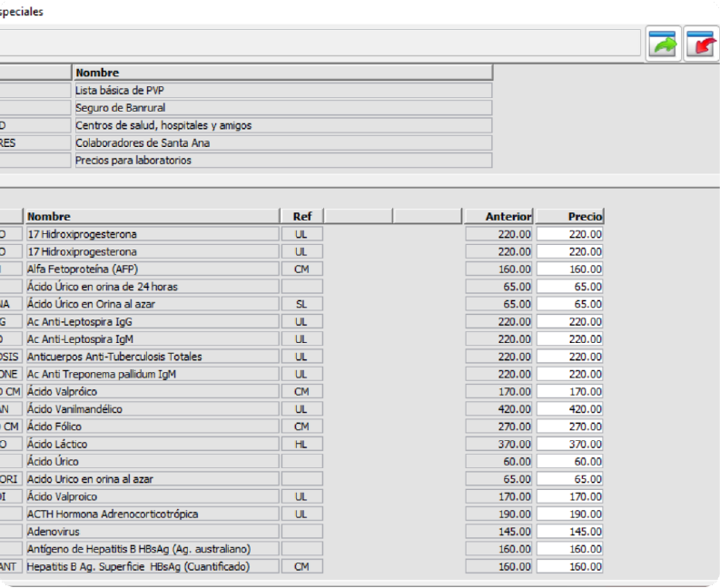The height and width of the screenshot is (588, 720).
Task: Edit price of Adenovirus
Action: [569, 532]
